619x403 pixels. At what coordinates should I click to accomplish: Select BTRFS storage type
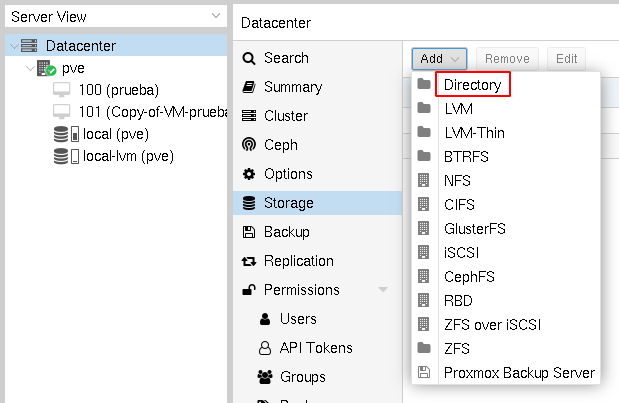coord(506,157)
